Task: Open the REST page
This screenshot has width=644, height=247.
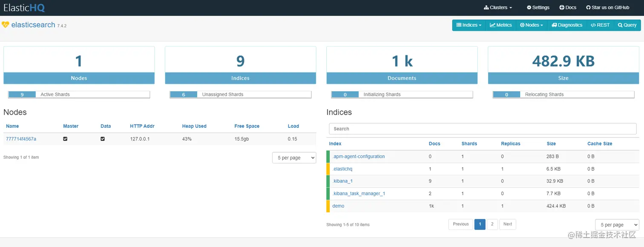Action: [600, 25]
